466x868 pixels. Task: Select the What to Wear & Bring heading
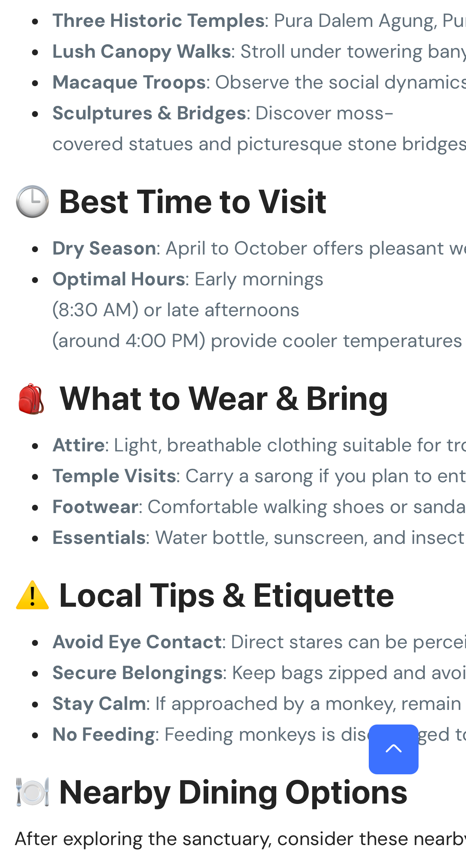(x=223, y=399)
